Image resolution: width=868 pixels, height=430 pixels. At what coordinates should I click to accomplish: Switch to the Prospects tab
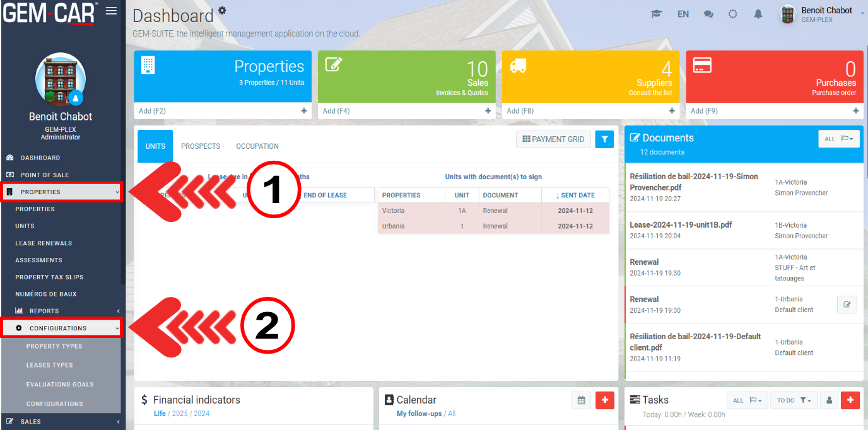click(201, 146)
